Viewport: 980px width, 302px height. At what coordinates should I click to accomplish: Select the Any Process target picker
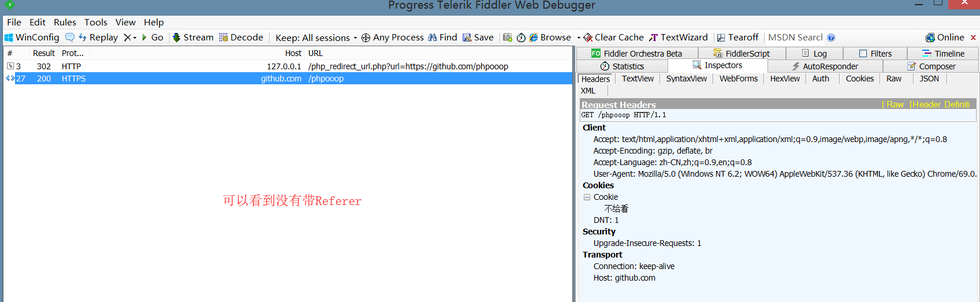pos(392,38)
